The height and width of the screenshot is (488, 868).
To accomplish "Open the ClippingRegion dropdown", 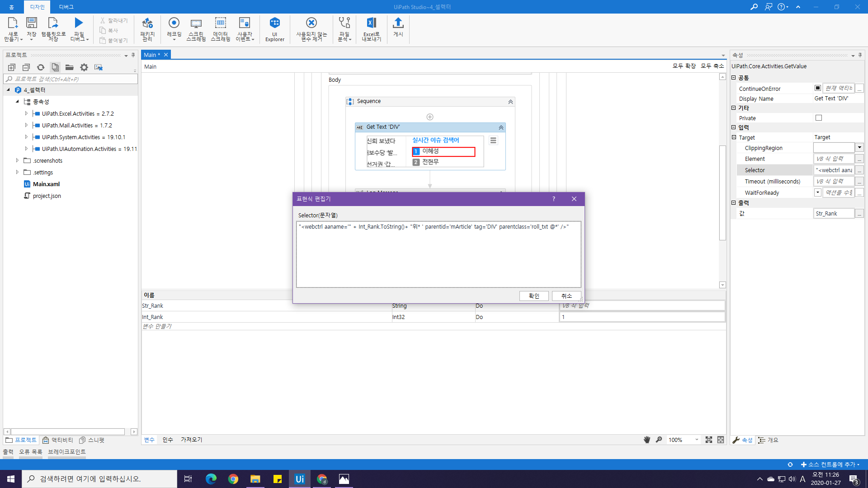I will pyautogui.click(x=859, y=147).
